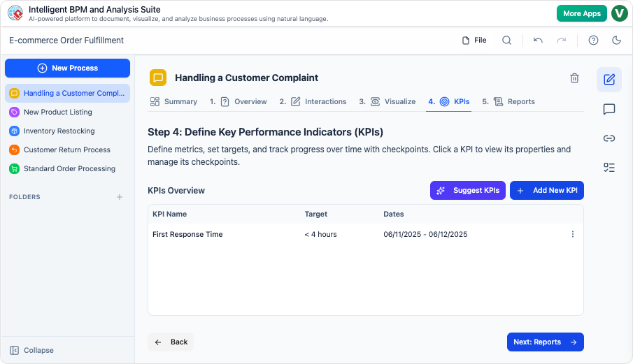Click Add New KPI button
633x364 pixels.
(x=547, y=190)
